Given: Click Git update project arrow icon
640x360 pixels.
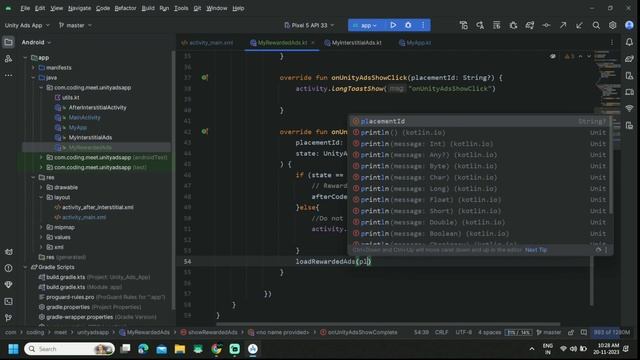Looking at the screenshot, I should [x=579, y=25].
